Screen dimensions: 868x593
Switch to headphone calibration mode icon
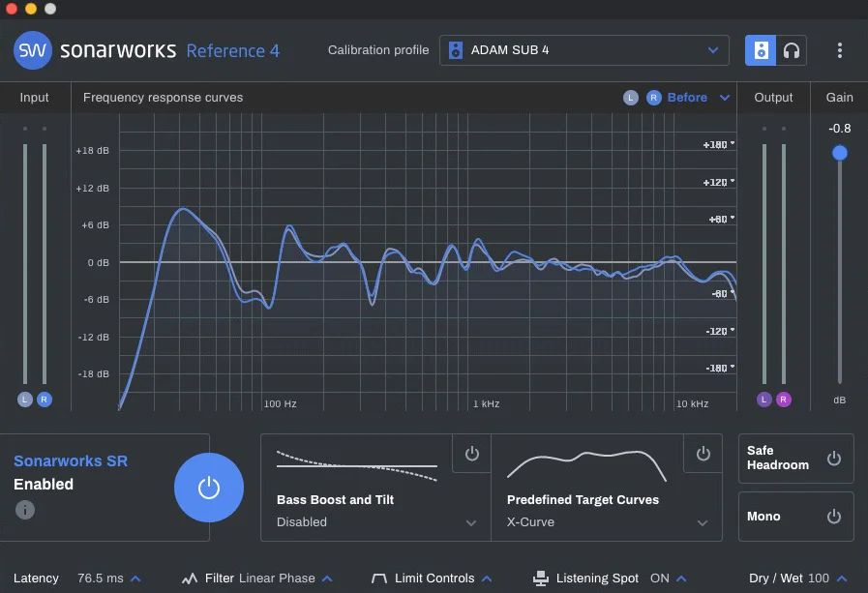coord(791,50)
